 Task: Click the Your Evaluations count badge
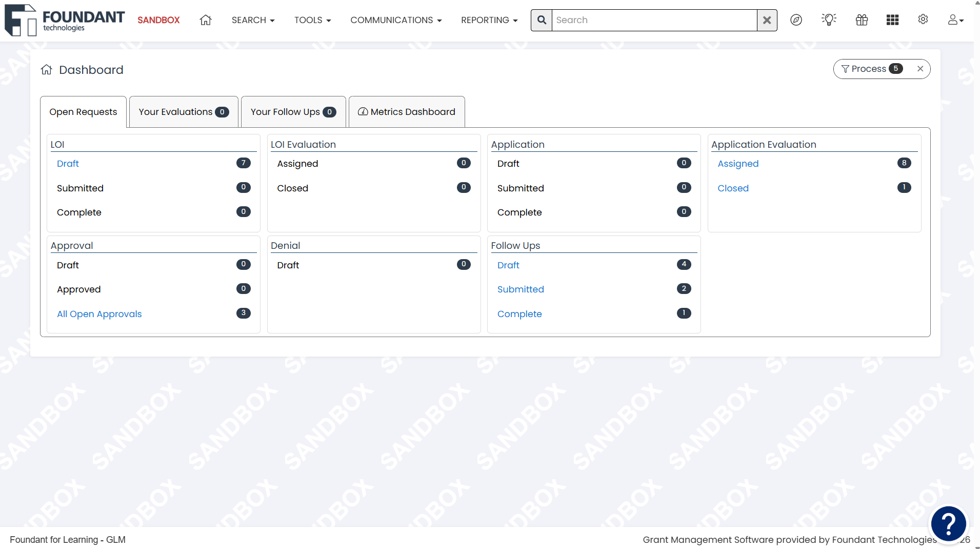tap(222, 112)
